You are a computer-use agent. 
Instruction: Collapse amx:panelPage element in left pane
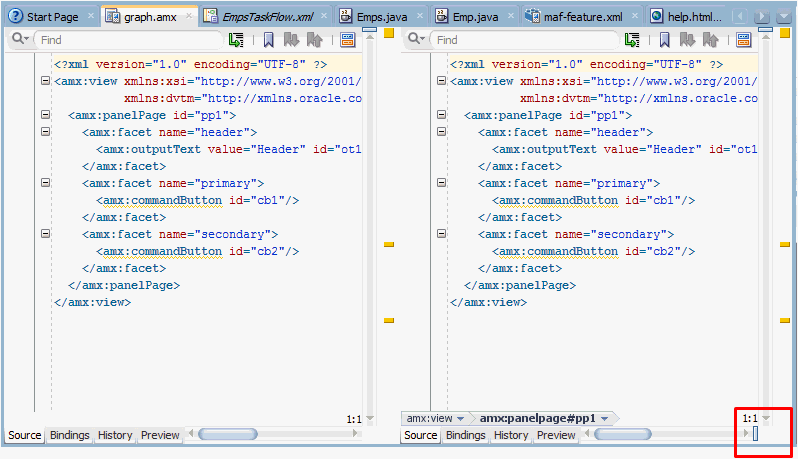45,115
